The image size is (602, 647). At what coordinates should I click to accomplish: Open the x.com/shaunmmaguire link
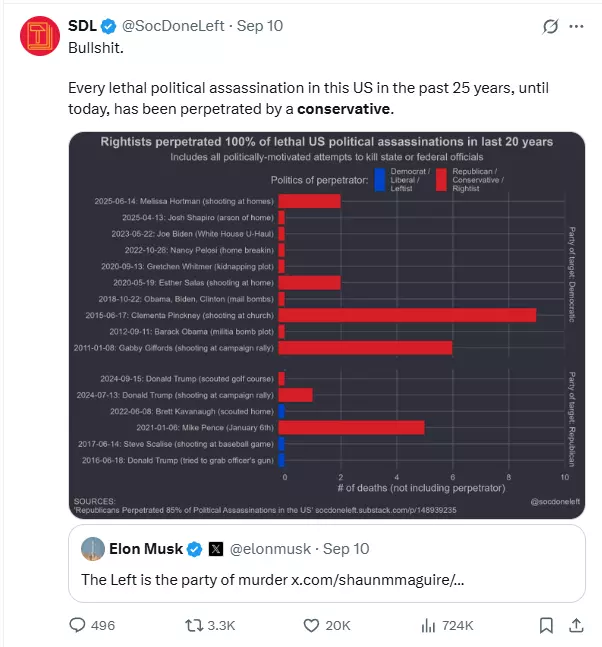378,580
